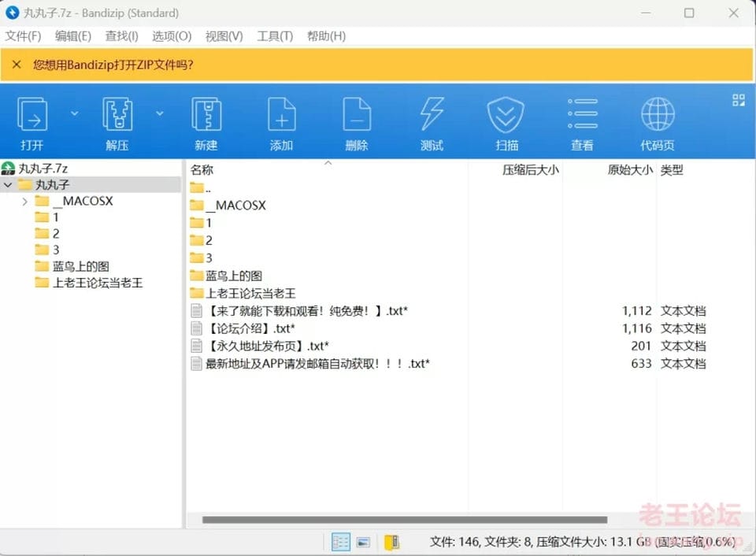Click file icon of 【永久地址发布页】.txt

[x=197, y=346]
